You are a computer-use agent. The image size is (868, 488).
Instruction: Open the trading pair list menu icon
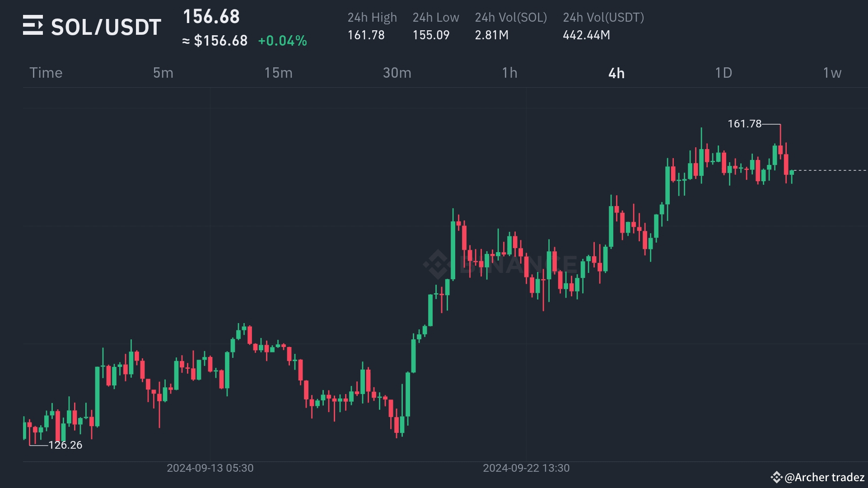tap(33, 25)
